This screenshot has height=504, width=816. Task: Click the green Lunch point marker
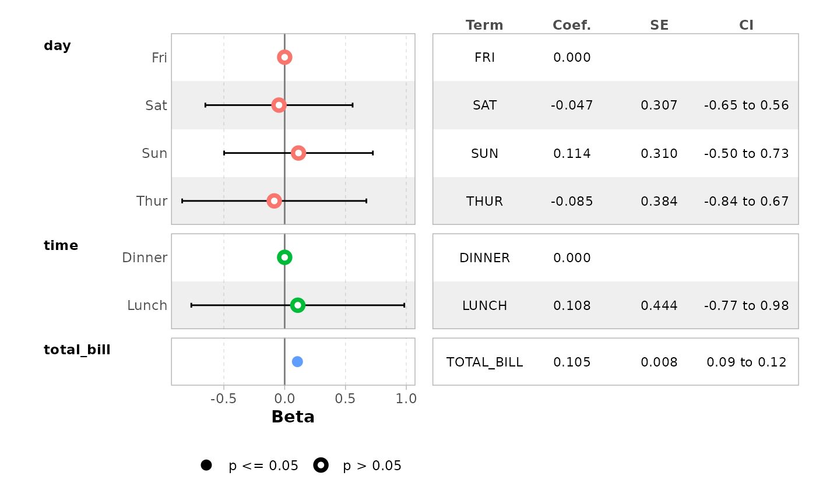(x=298, y=305)
